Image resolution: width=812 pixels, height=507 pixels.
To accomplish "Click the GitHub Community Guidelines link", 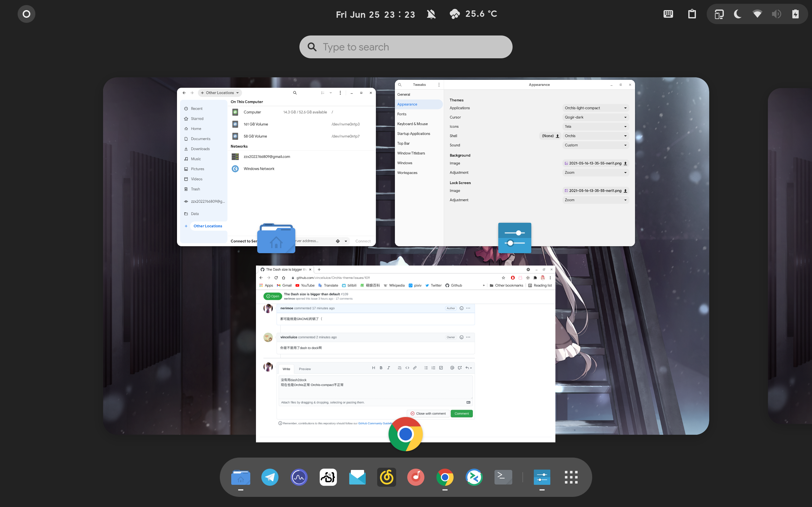I will [376, 423].
